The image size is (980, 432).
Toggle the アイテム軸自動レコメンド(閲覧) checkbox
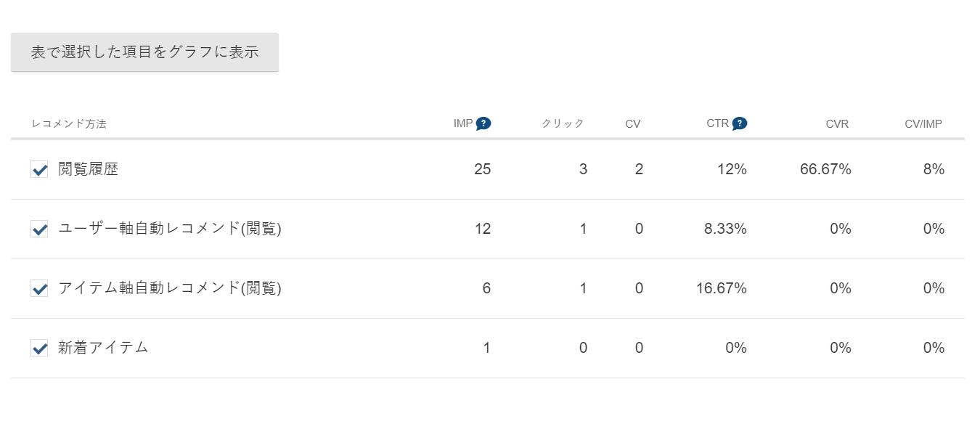(x=39, y=289)
